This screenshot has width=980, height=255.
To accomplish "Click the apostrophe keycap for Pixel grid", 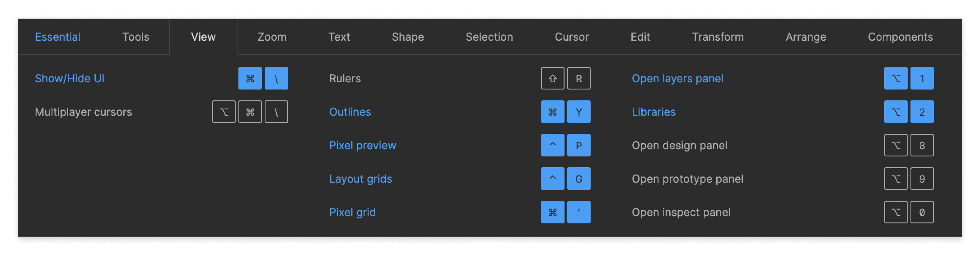I will click(x=579, y=212).
